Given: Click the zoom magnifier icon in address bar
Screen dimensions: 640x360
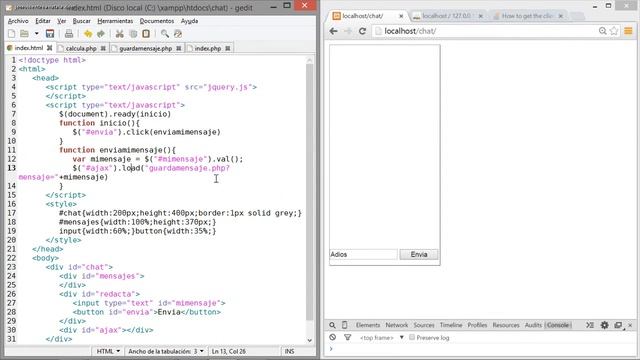Looking at the screenshot, I should [602, 31].
